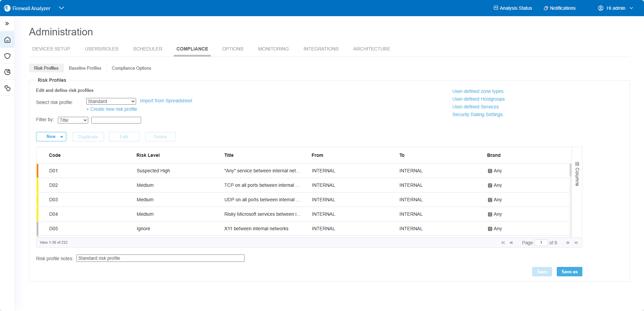Open the home icon in sidebar
644x311 pixels.
[x=7, y=40]
